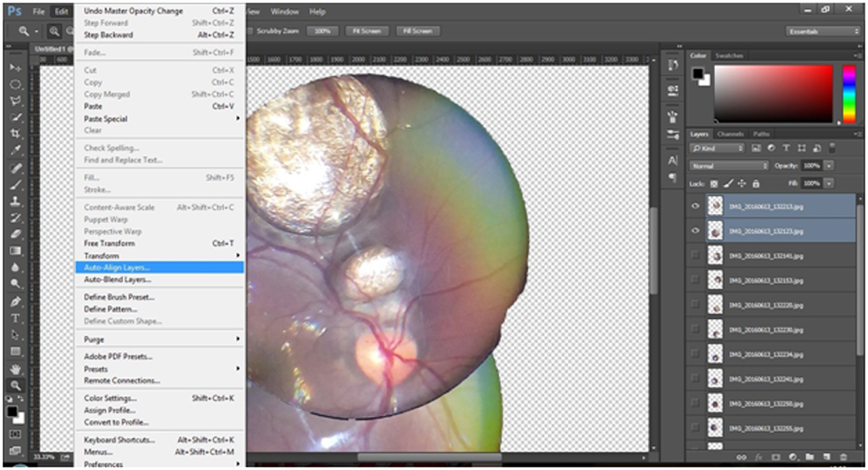Choose Step Backward menu item
The image size is (868, 470).
[160, 35]
